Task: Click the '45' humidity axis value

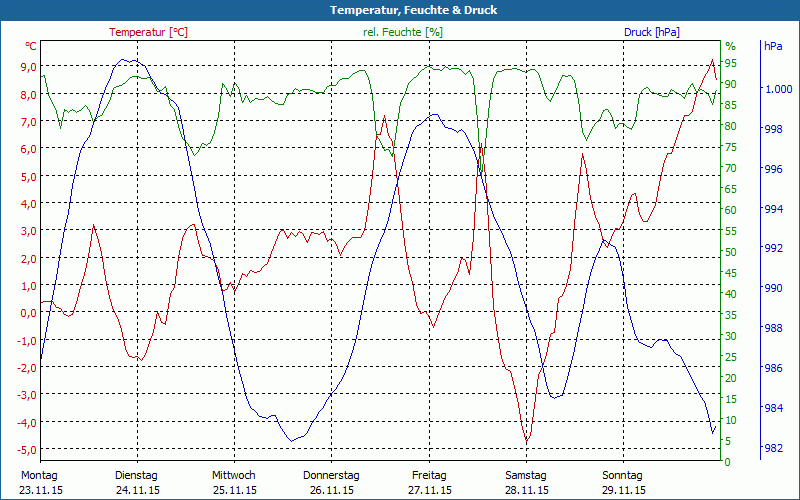Action: (x=731, y=273)
